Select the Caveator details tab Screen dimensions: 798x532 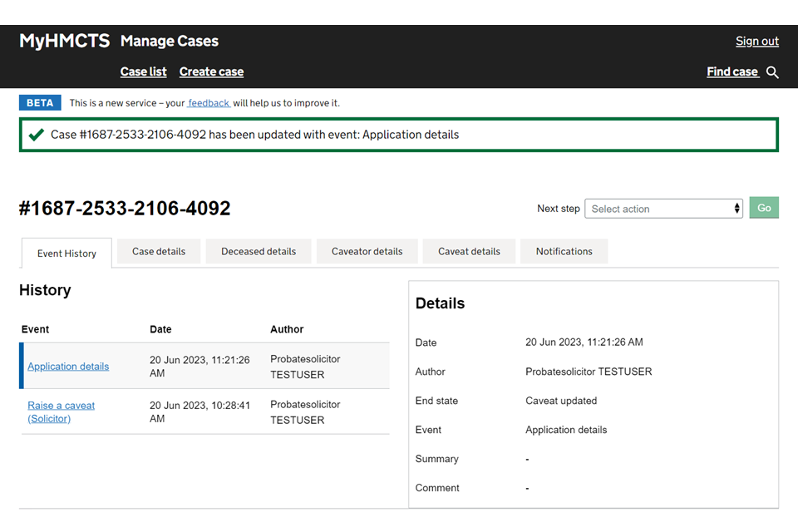pos(367,251)
